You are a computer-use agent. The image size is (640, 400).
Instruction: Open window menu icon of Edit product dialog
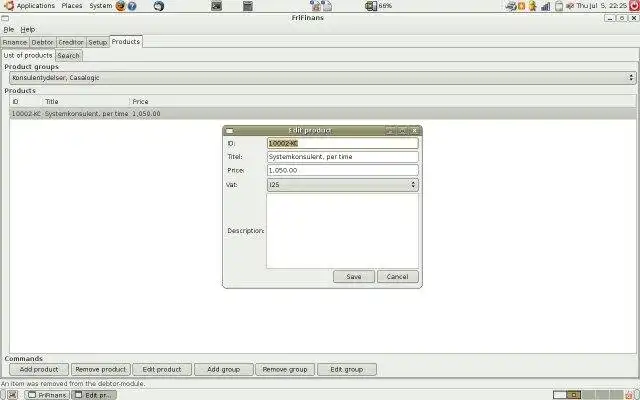[x=230, y=131]
